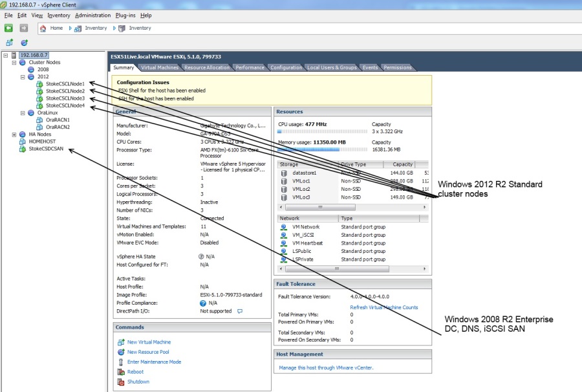Click the green Back navigation arrow
This screenshot has width=582, height=392.
click(x=8, y=28)
